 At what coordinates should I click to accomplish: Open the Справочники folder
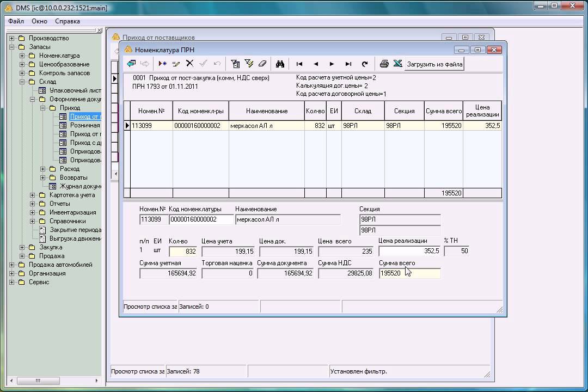click(x=68, y=221)
